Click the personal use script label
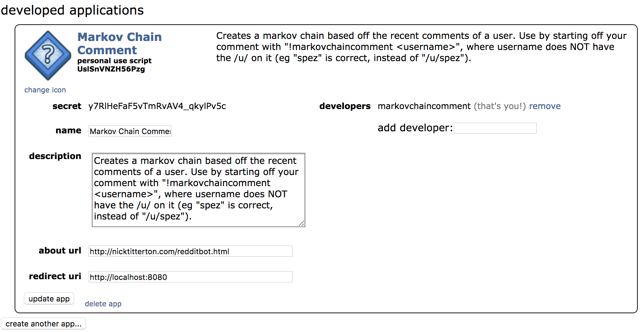644x332 pixels. pyautogui.click(x=114, y=61)
